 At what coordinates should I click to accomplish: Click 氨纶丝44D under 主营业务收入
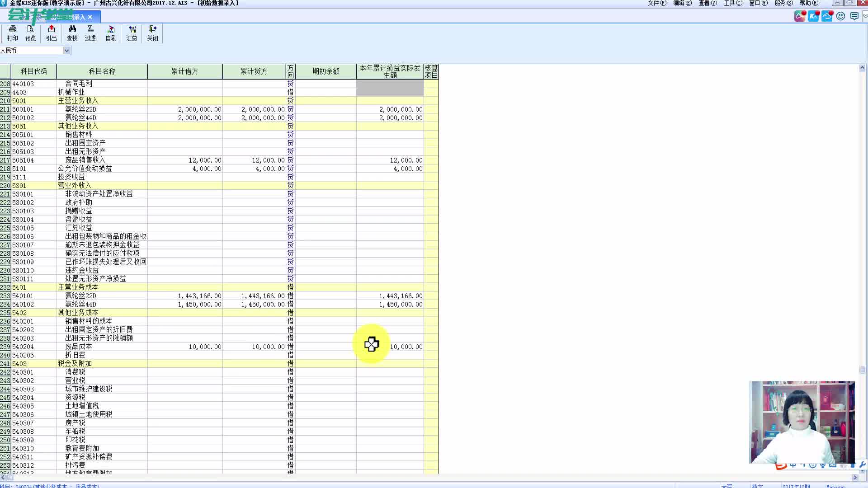[x=81, y=118]
